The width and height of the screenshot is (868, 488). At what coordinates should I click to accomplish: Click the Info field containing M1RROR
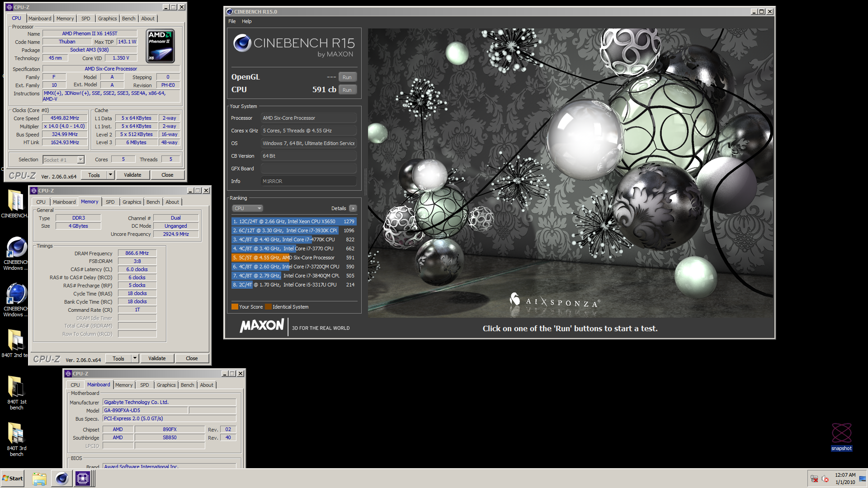tap(309, 181)
